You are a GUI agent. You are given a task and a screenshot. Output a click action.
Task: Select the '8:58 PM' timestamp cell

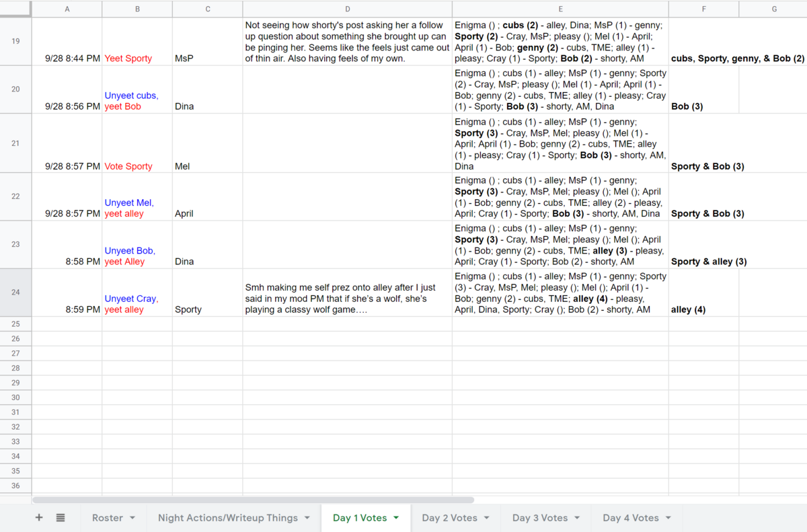[67, 245]
